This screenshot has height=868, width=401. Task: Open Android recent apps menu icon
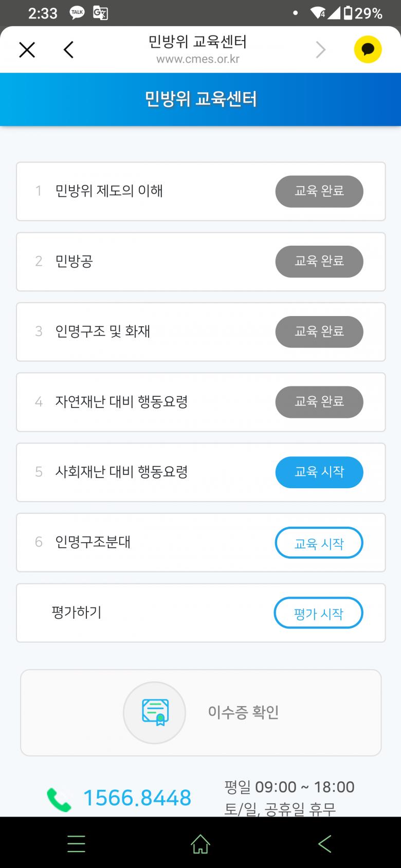pyautogui.click(x=76, y=844)
